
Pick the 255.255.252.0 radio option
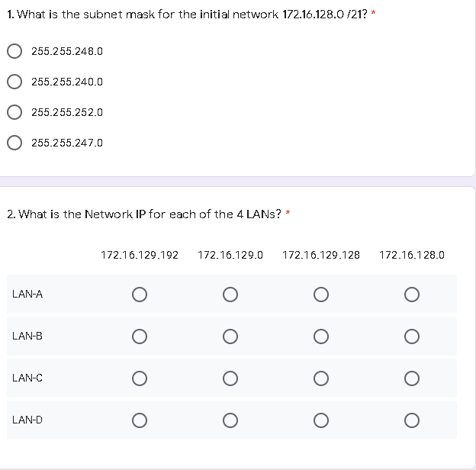(14, 112)
